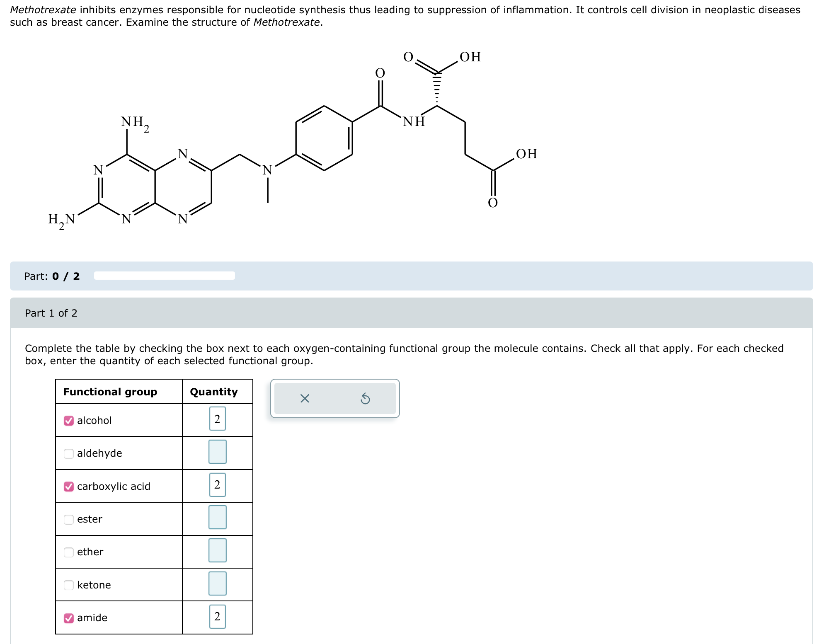Image resolution: width=819 pixels, height=644 pixels.
Task: Click the Functional group column header
Action: (x=110, y=391)
